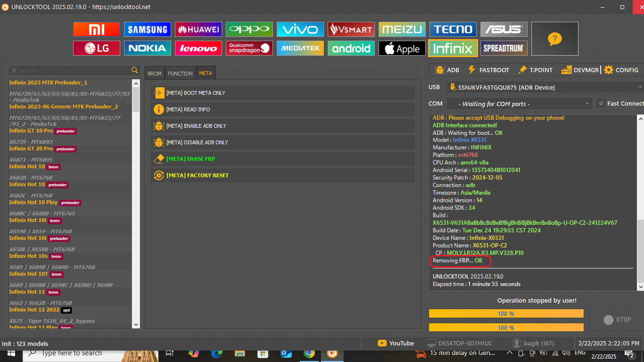Select the Nokia brand logo
Viewport: 644px width, 362px height.
(147, 48)
